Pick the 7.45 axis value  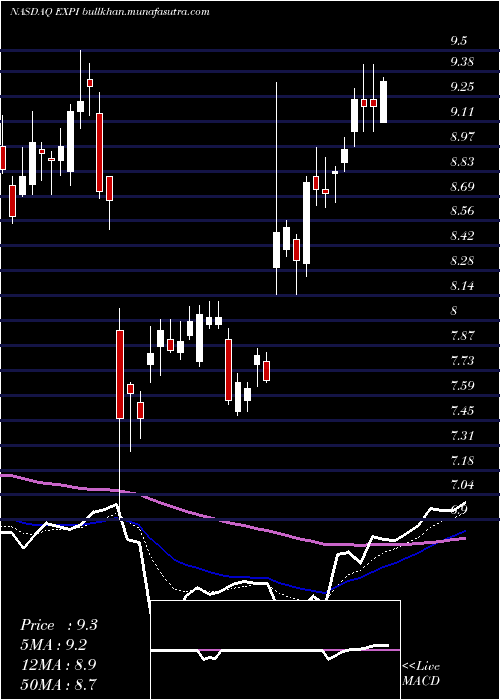click(462, 410)
